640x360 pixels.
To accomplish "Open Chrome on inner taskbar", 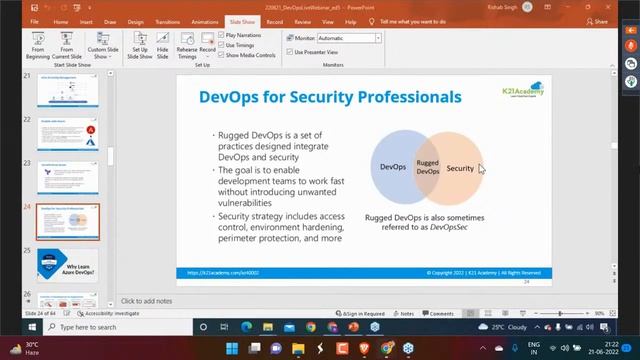I will tap(311, 327).
